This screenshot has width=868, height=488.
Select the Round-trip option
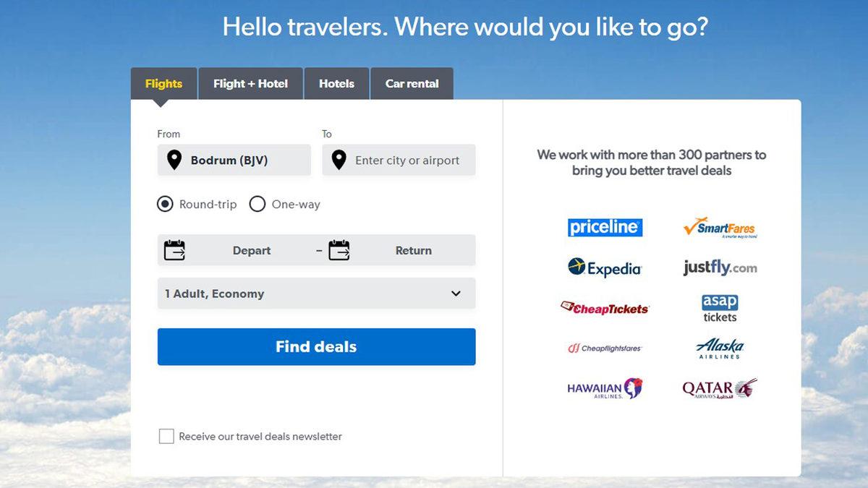coord(165,204)
